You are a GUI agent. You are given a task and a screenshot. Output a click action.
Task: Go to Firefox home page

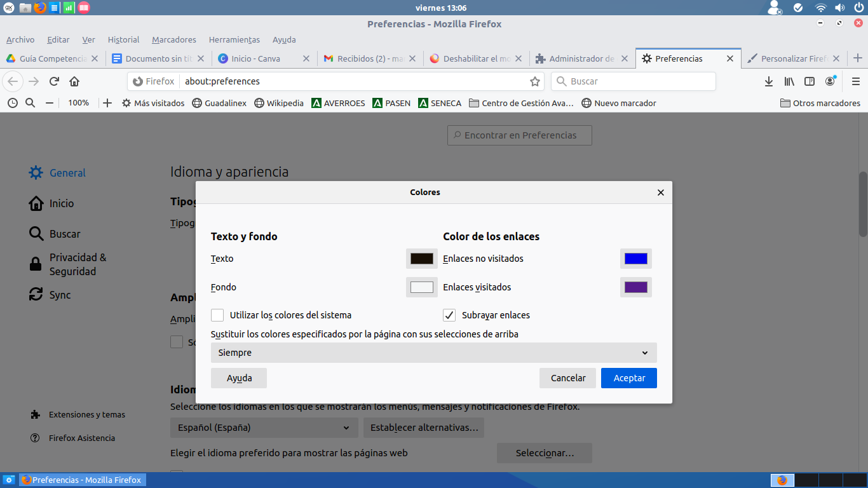coord(74,81)
